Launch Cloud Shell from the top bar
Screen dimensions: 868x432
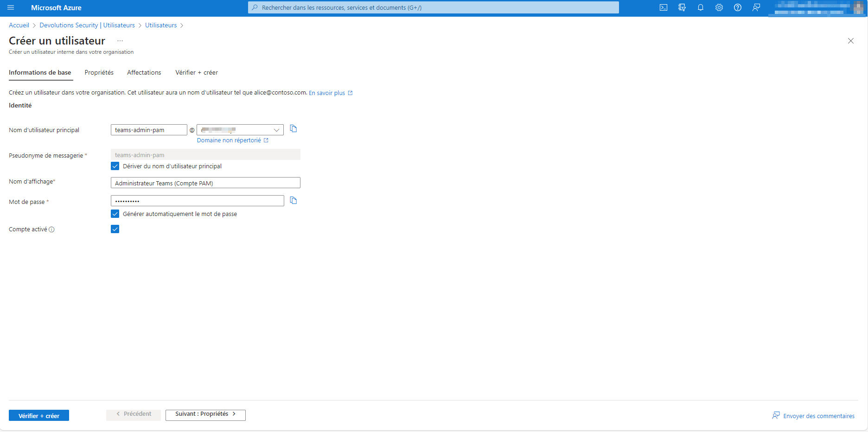point(664,8)
